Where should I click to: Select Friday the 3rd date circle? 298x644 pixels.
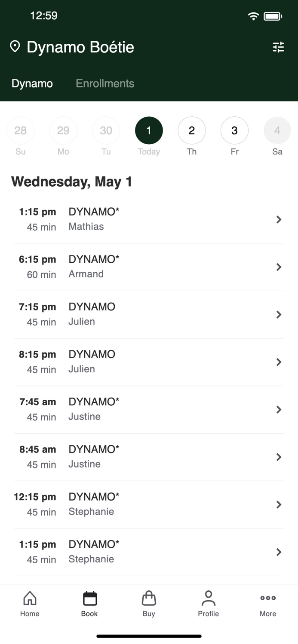tap(234, 131)
